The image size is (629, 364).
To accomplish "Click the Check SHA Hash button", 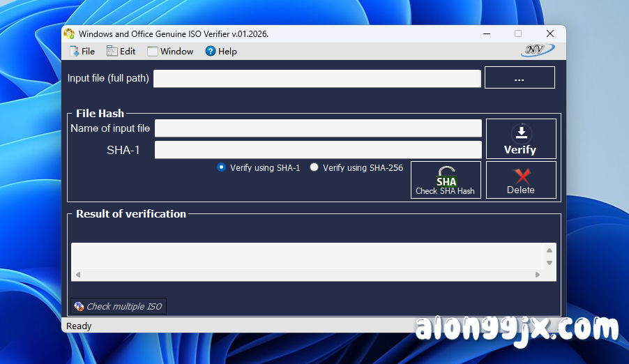I will coord(446,180).
